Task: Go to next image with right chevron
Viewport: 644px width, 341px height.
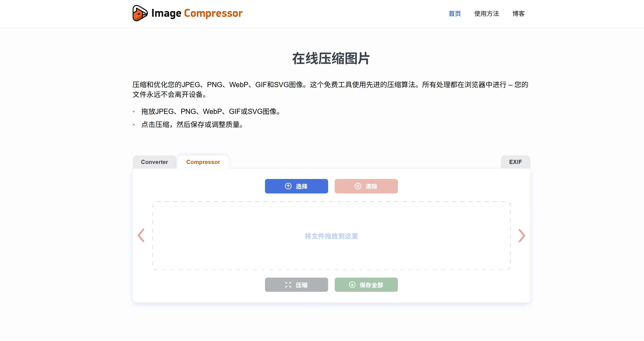Action: tap(522, 236)
